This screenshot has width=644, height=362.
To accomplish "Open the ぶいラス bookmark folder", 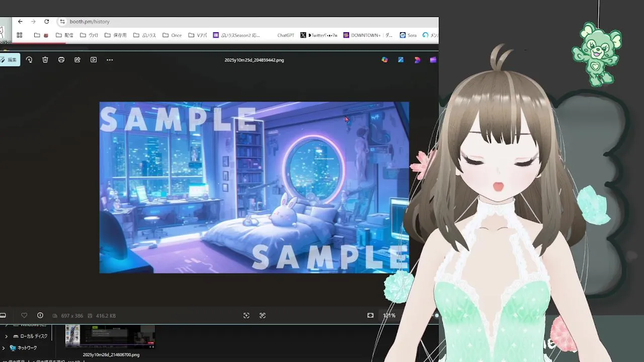I will (x=144, y=35).
